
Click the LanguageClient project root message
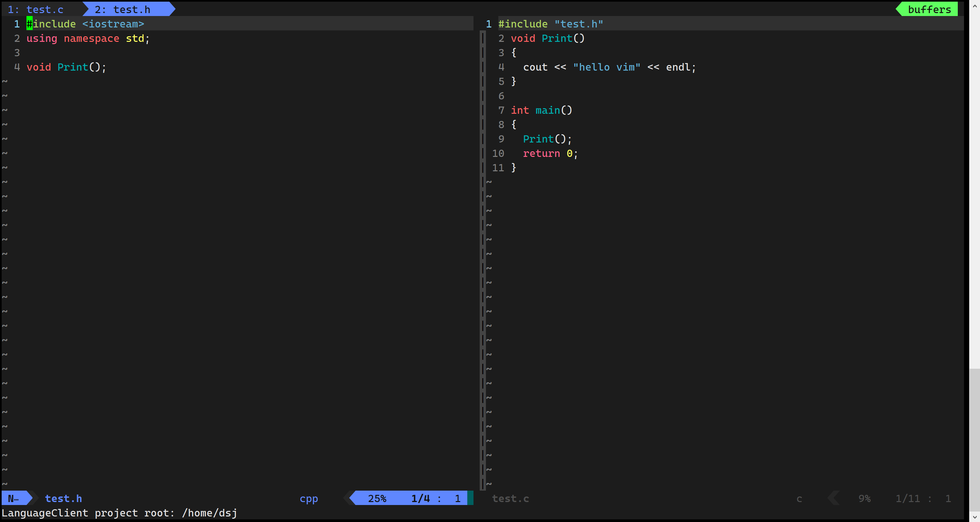coord(120,513)
